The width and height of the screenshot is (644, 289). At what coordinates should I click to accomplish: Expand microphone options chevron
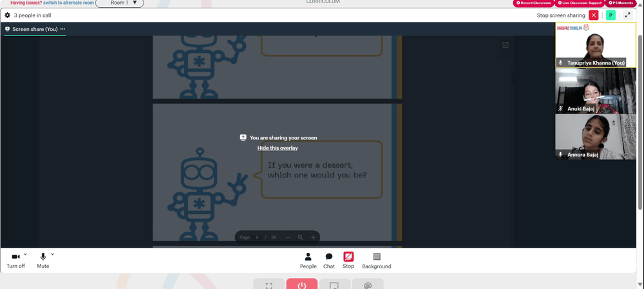(52, 254)
